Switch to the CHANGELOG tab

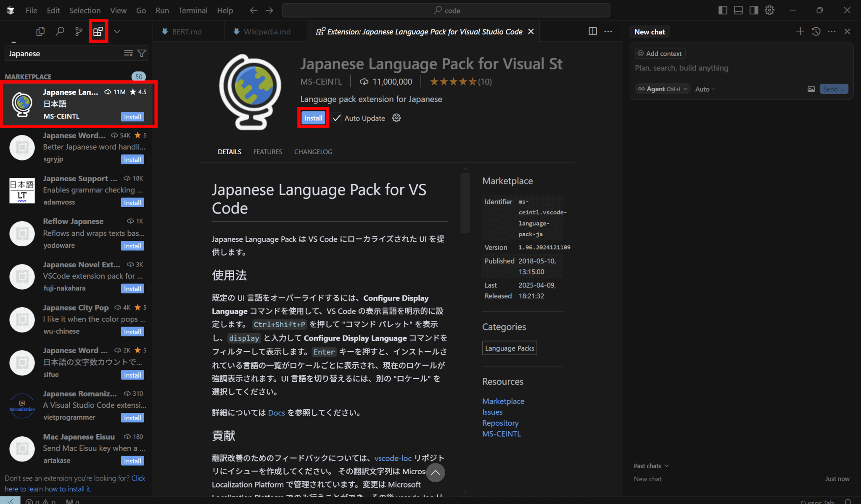coord(313,152)
